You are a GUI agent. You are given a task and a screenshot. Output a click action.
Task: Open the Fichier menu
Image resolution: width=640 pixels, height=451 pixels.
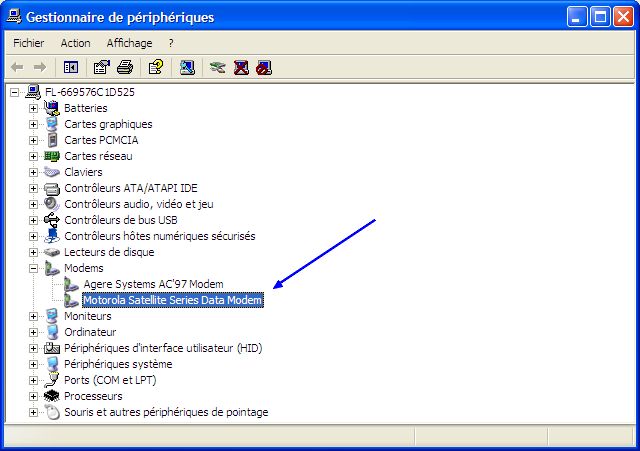29,43
